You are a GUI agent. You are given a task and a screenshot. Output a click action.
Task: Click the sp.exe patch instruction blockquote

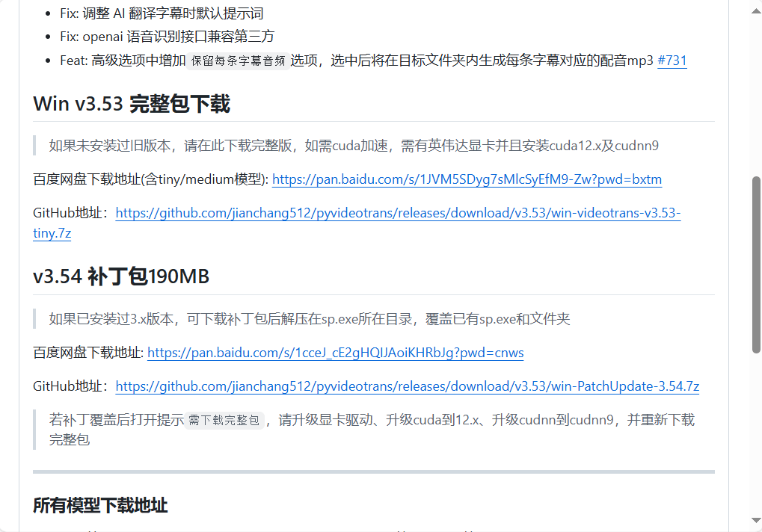click(x=309, y=319)
